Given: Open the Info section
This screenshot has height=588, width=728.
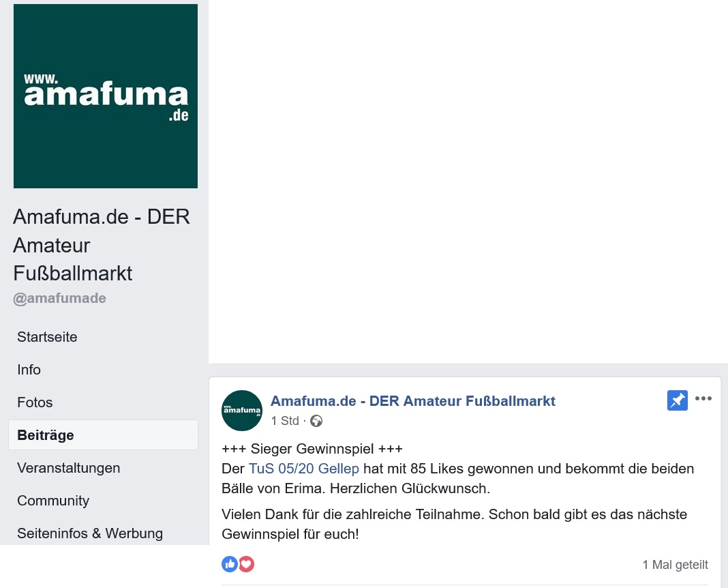Looking at the screenshot, I should 29,370.
